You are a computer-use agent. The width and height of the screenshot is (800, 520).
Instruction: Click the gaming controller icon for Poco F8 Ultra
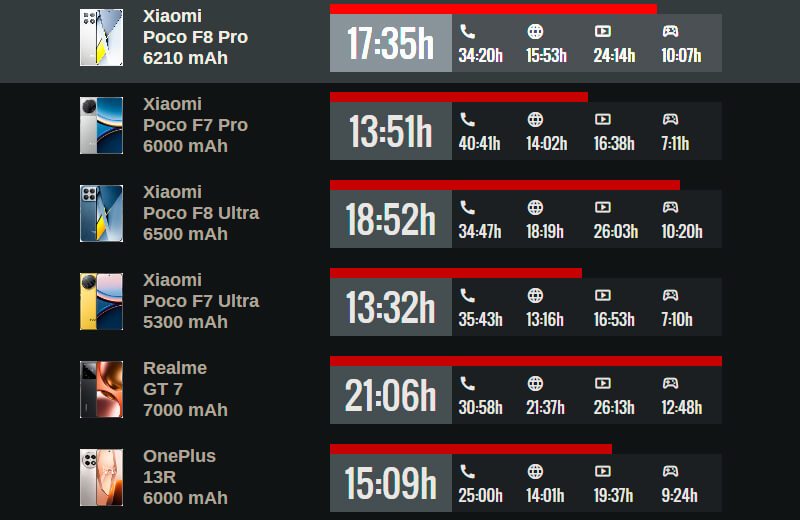click(670, 207)
